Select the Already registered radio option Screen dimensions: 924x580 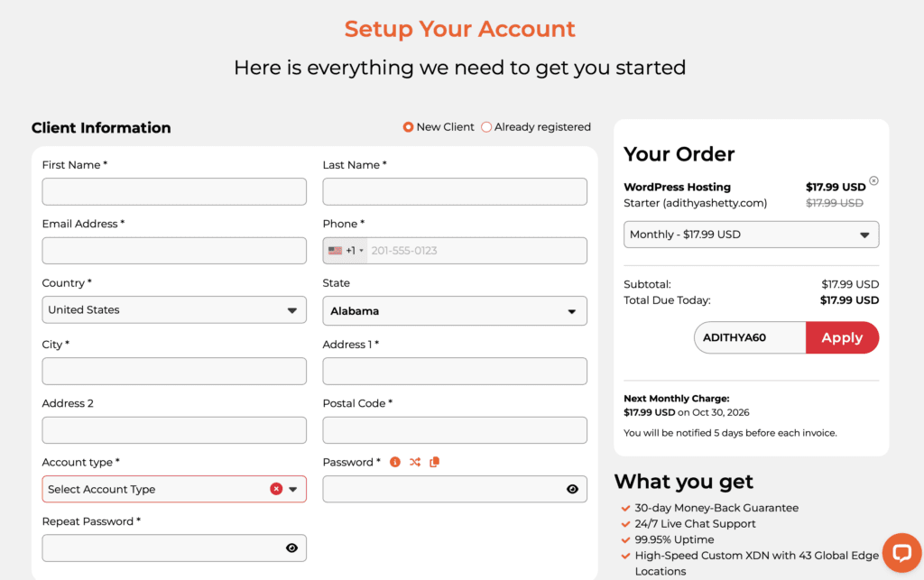pyautogui.click(x=486, y=127)
